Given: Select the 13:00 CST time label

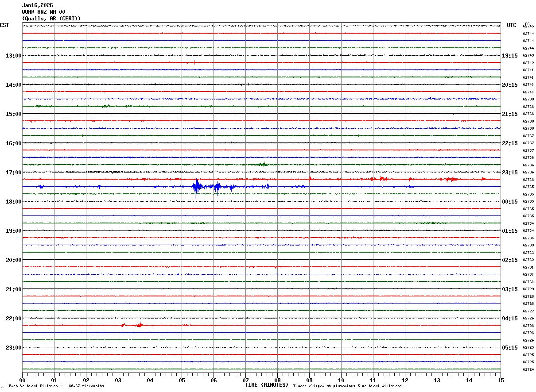Looking at the screenshot, I should (x=13, y=56).
